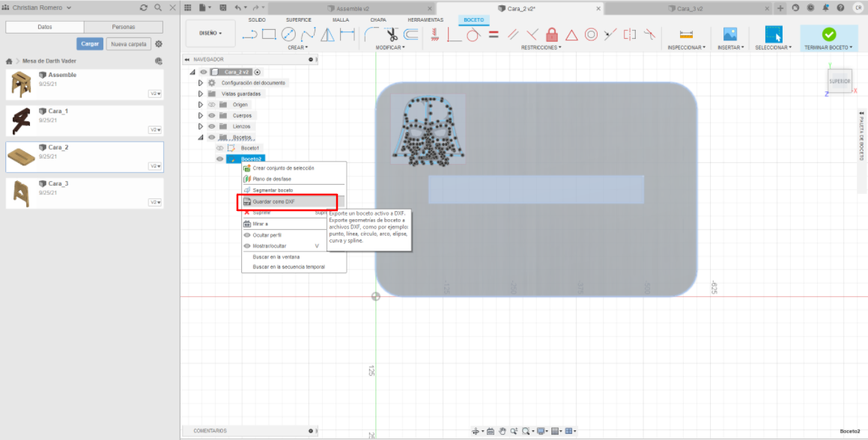Apply the Tangent constraint
The image size is (868, 440).
[x=473, y=34]
